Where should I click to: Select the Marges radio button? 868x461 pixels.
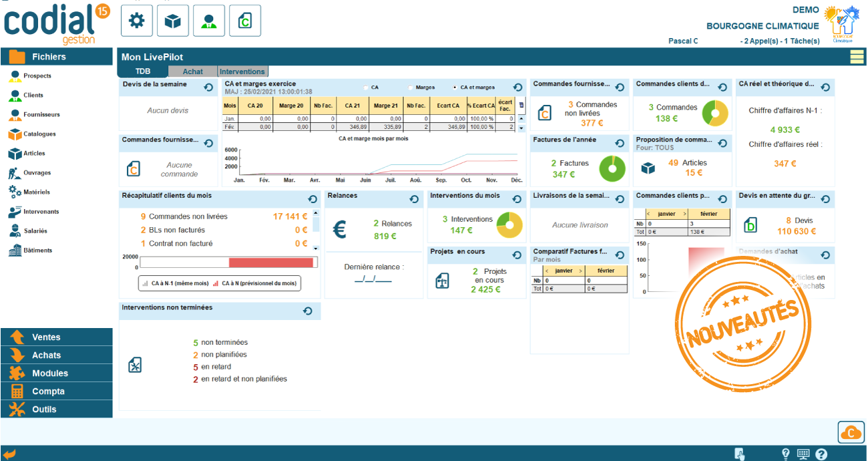point(411,88)
